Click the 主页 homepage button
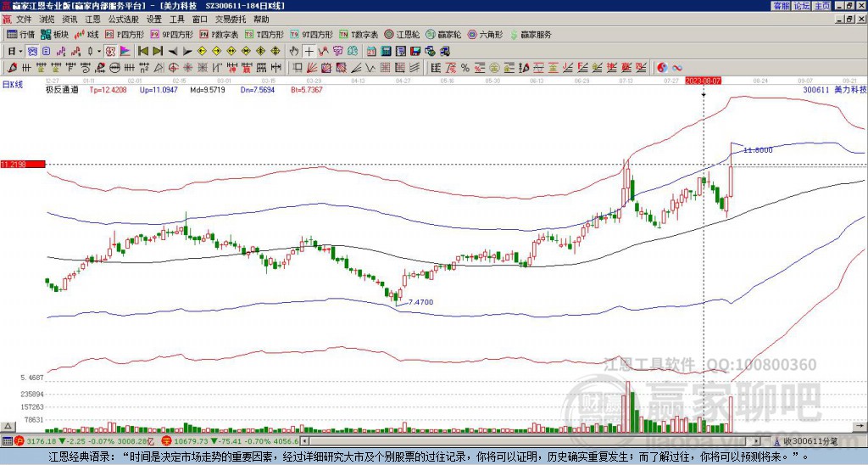868x465 pixels. point(821,6)
